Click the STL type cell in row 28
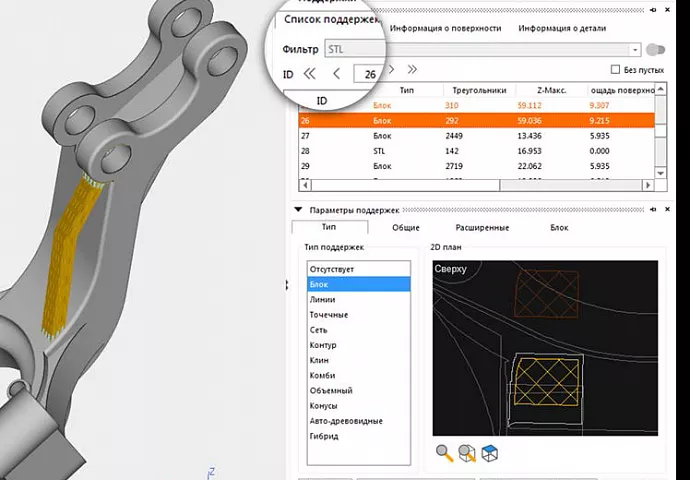690x480 pixels. click(x=378, y=151)
